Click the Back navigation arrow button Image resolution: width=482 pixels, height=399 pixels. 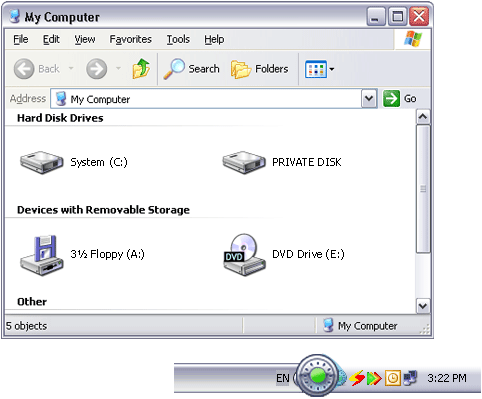click(24, 69)
